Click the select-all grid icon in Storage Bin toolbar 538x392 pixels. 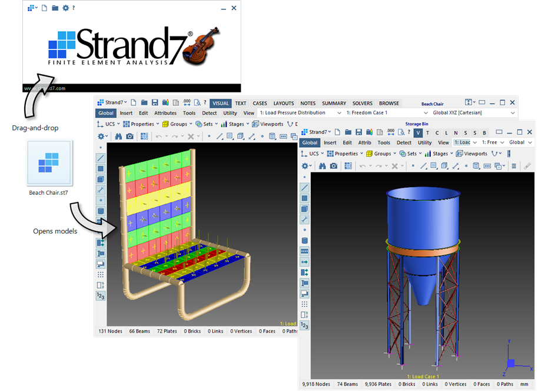[348, 166]
